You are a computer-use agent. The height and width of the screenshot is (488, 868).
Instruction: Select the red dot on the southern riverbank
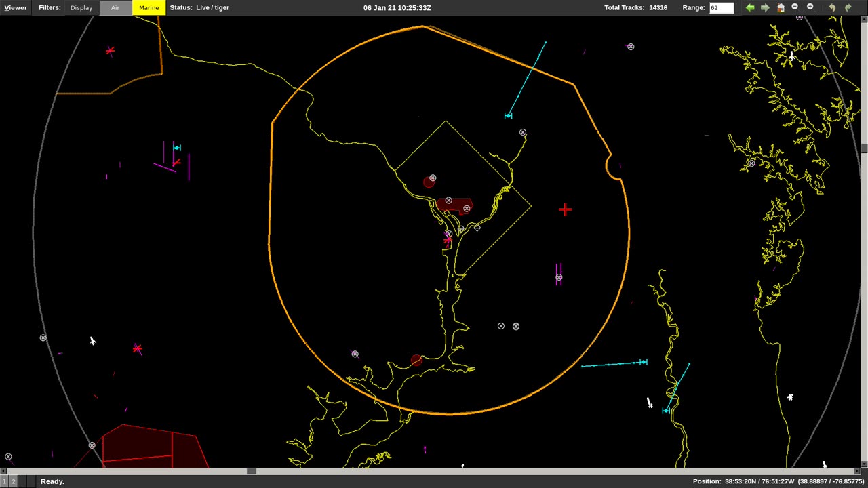point(416,361)
